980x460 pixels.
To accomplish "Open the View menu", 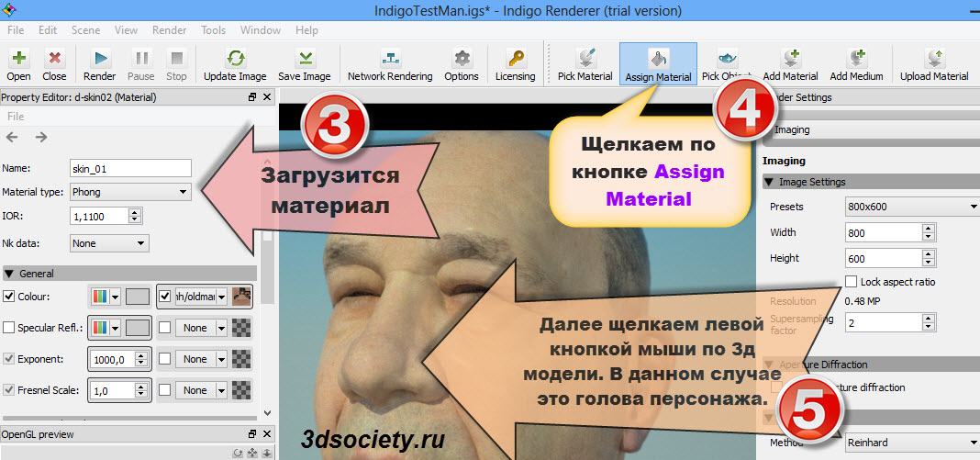I will (x=127, y=30).
